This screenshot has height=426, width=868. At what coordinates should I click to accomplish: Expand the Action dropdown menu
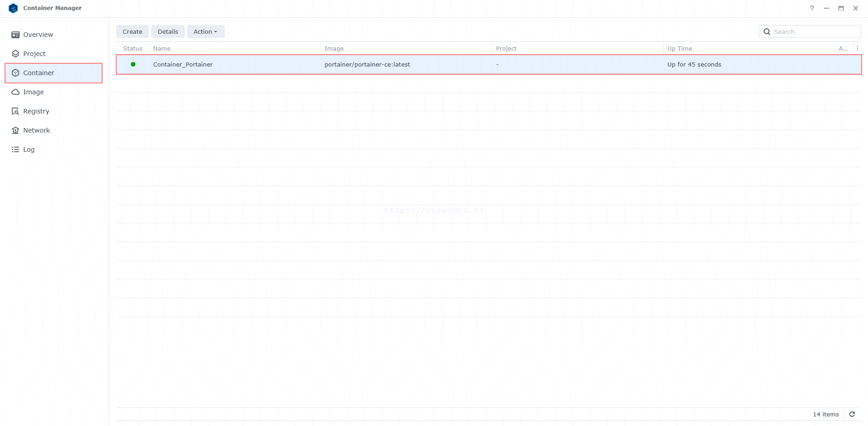point(206,31)
